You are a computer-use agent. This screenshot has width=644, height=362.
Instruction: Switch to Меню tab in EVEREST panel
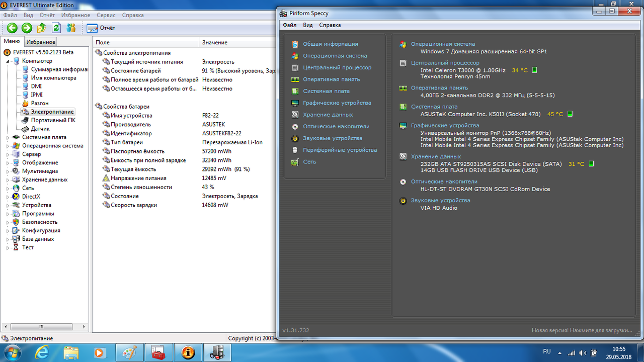[12, 41]
